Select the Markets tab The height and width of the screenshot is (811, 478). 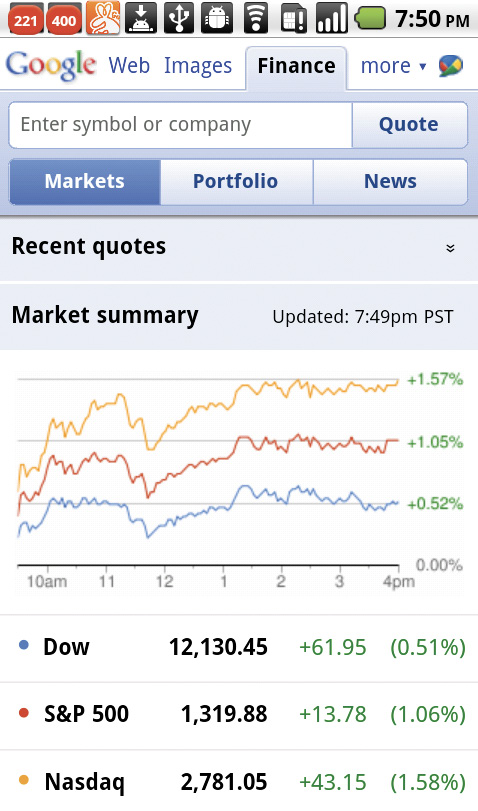pyautogui.click(x=85, y=182)
